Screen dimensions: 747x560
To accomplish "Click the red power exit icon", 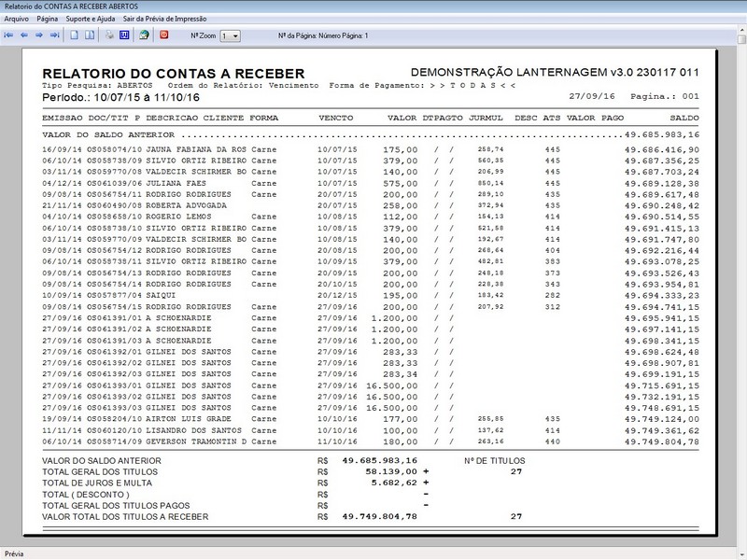I will tap(164, 35).
